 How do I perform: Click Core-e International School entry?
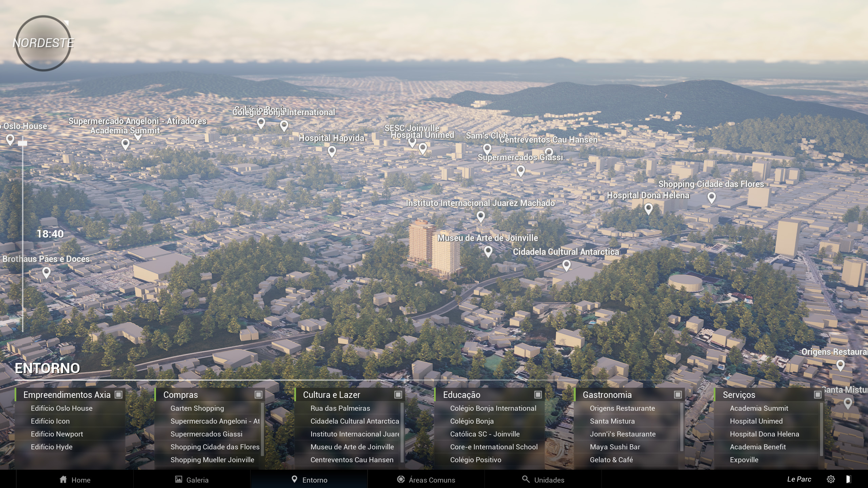[x=490, y=447]
